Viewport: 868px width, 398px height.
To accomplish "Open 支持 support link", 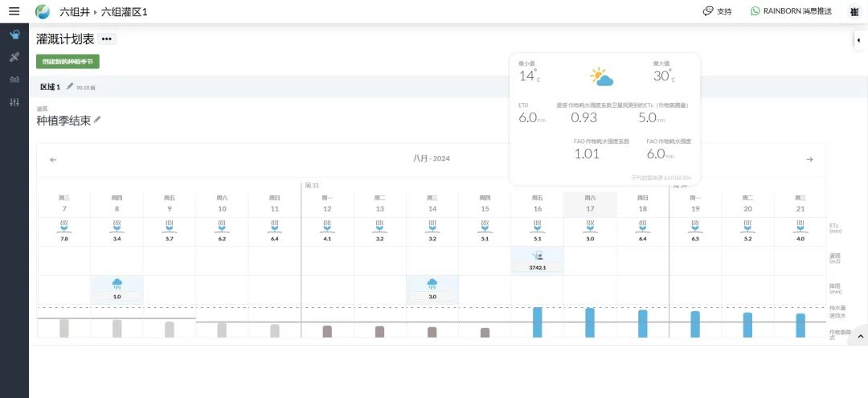I will coord(718,11).
